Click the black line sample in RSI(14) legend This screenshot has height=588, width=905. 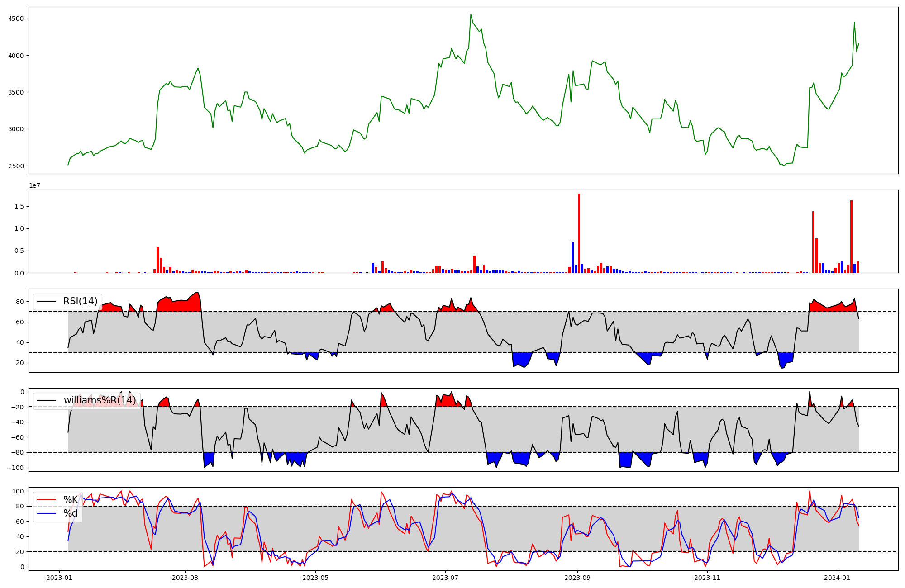(x=46, y=302)
